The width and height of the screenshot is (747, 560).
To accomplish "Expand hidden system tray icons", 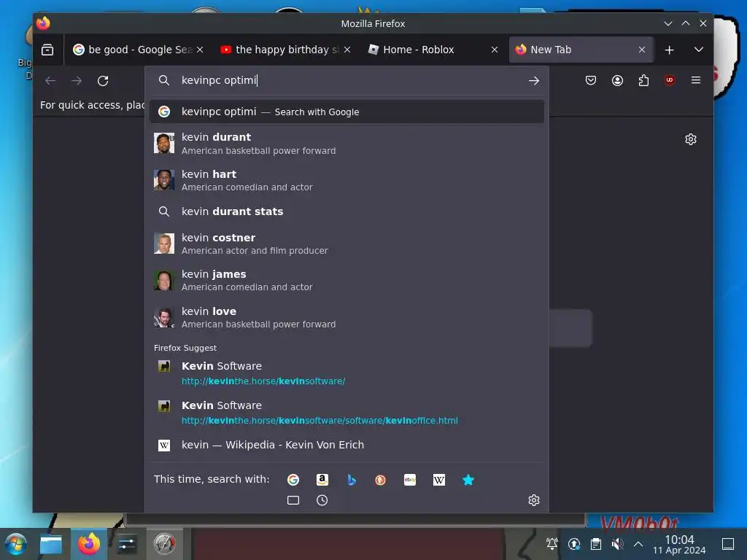I will point(638,544).
